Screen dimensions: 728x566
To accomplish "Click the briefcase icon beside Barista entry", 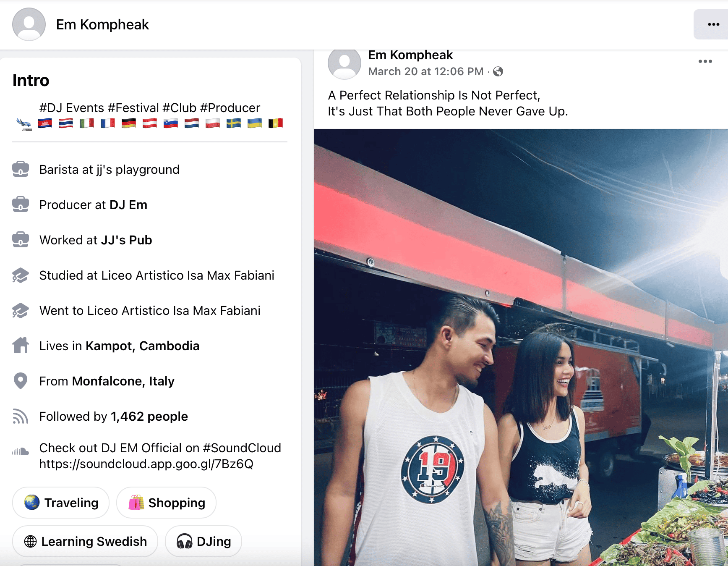I will 21,169.
